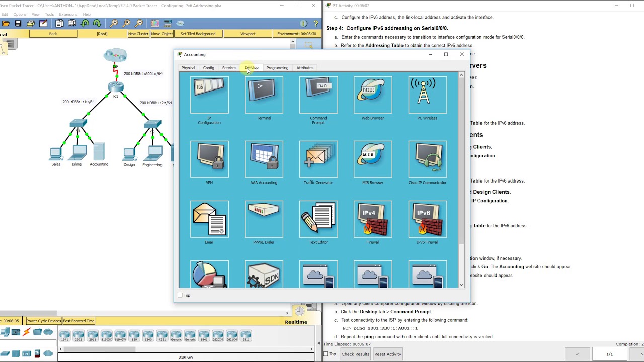Launch the Text Editor app
The image size is (644, 362).
pos(318,219)
